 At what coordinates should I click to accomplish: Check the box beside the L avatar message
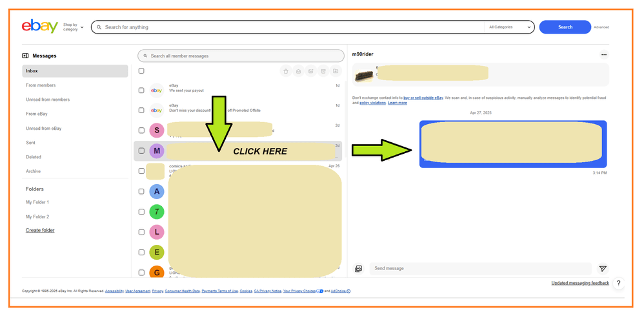click(x=141, y=232)
